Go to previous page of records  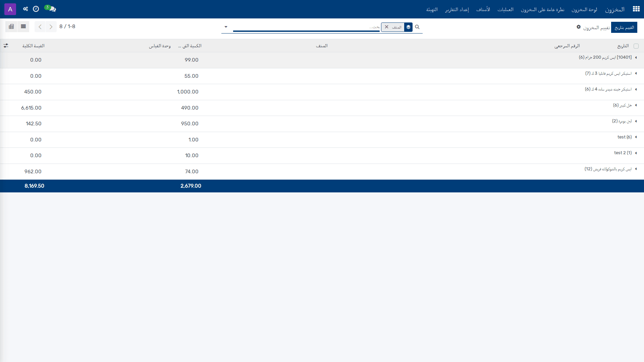coord(51,27)
